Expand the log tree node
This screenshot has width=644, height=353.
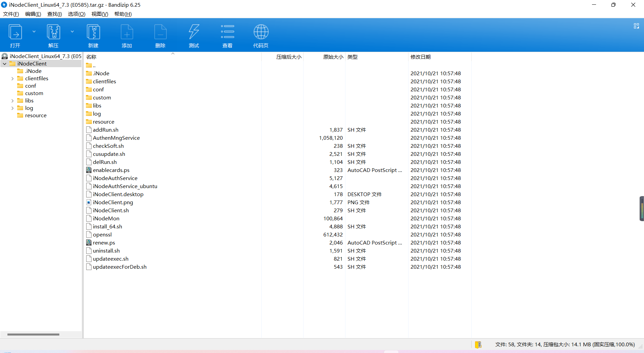point(12,108)
